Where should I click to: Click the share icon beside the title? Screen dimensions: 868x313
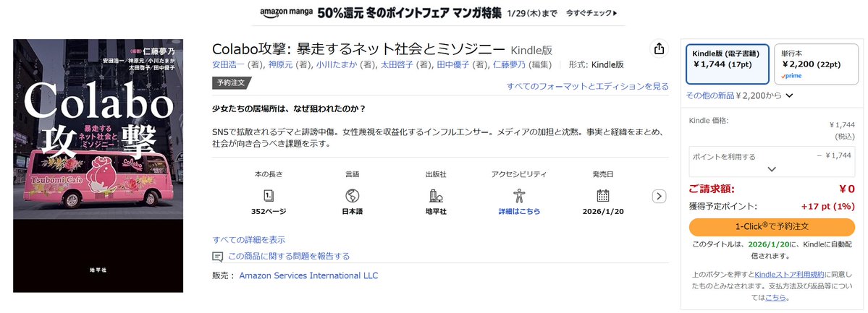point(659,48)
